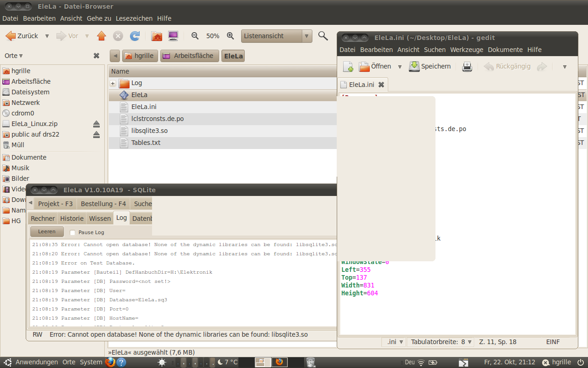Open the Zurück history dropdown arrow
The height and width of the screenshot is (368, 588).
click(47, 36)
